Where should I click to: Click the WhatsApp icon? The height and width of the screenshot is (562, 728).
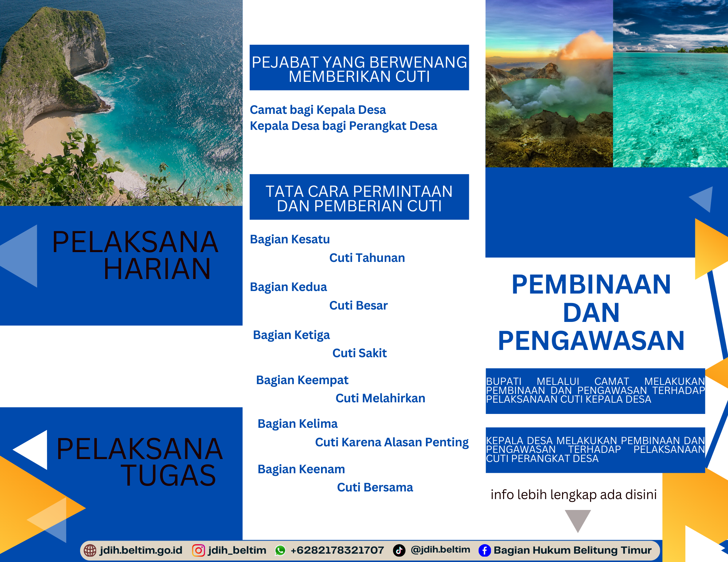[x=280, y=550]
